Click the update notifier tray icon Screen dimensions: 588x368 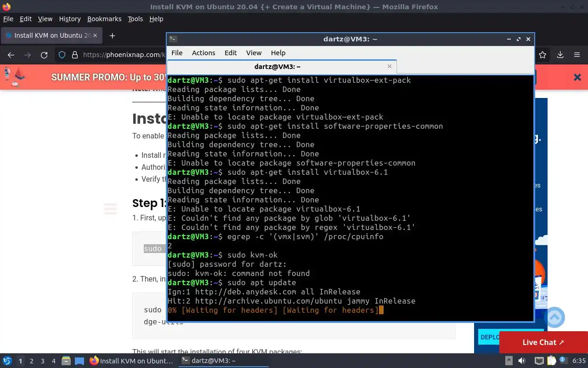pyautogui.click(x=563, y=361)
